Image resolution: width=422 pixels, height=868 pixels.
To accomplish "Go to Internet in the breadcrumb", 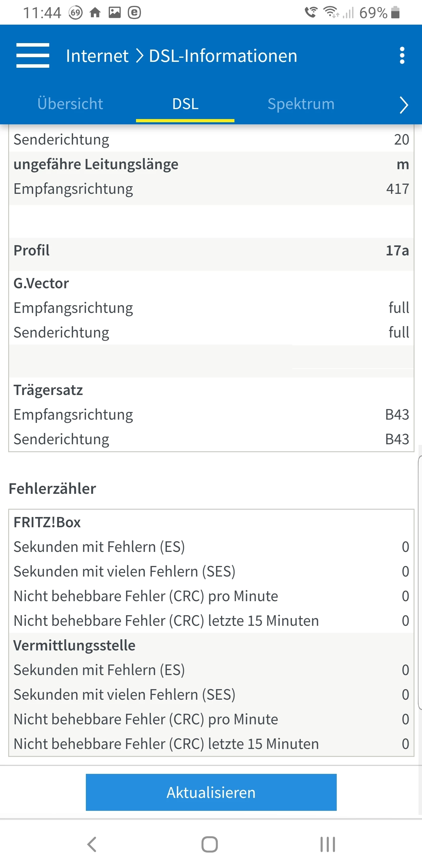I will click(97, 56).
